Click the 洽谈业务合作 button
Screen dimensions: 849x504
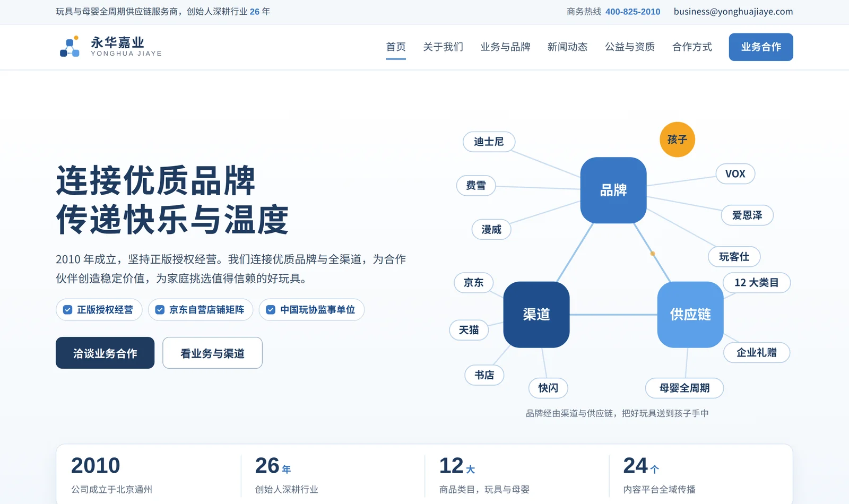(x=105, y=353)
